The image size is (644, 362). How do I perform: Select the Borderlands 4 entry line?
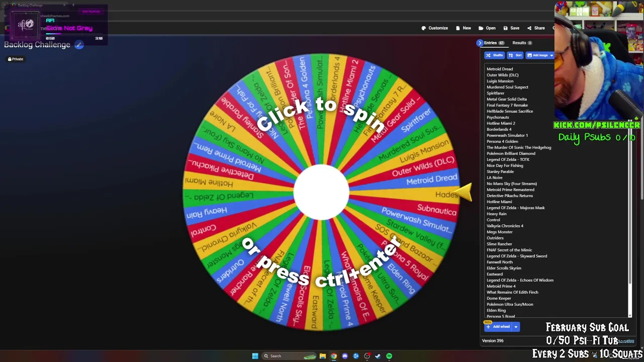pos(499,130)
